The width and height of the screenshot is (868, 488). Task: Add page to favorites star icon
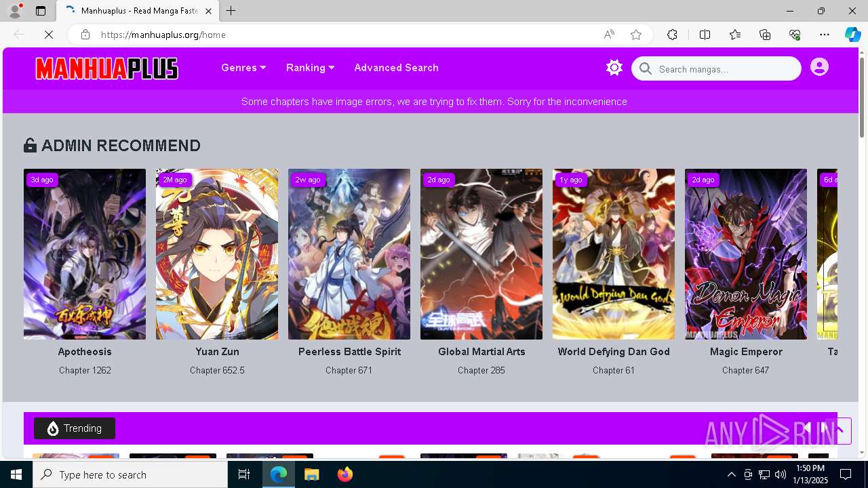tap(636, 35)
